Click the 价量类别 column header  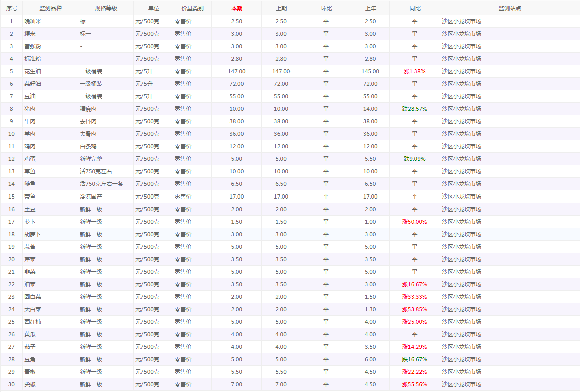(x=192, y=8)
